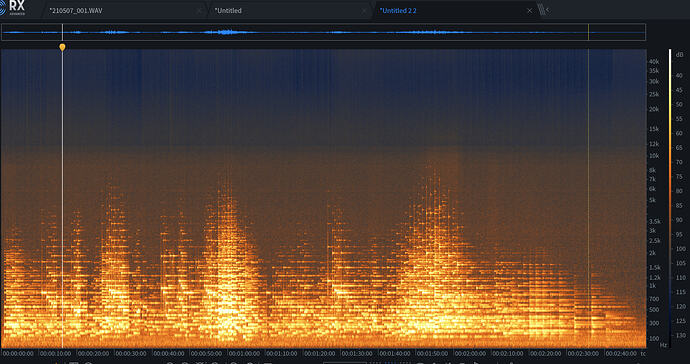The image size is (690, 364).
Task: Click the 00:02:20:00 timeline mark
Action: coord(546,353)
